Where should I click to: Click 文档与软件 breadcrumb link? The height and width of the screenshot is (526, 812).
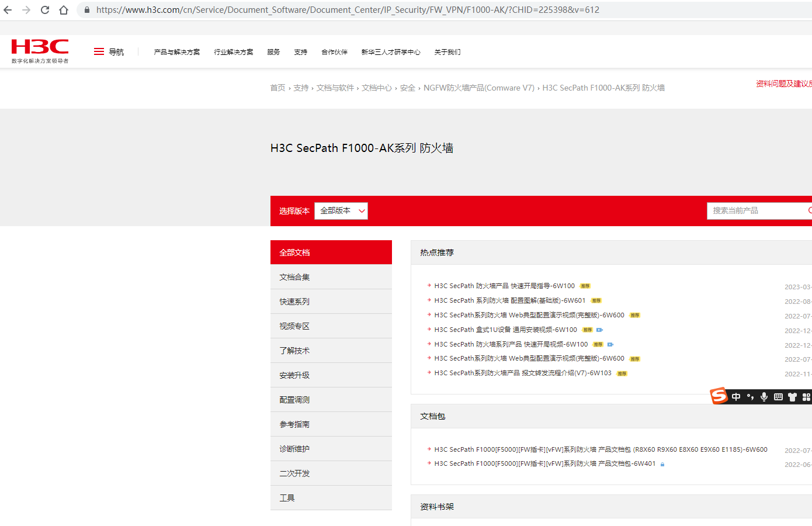[335, 88]
